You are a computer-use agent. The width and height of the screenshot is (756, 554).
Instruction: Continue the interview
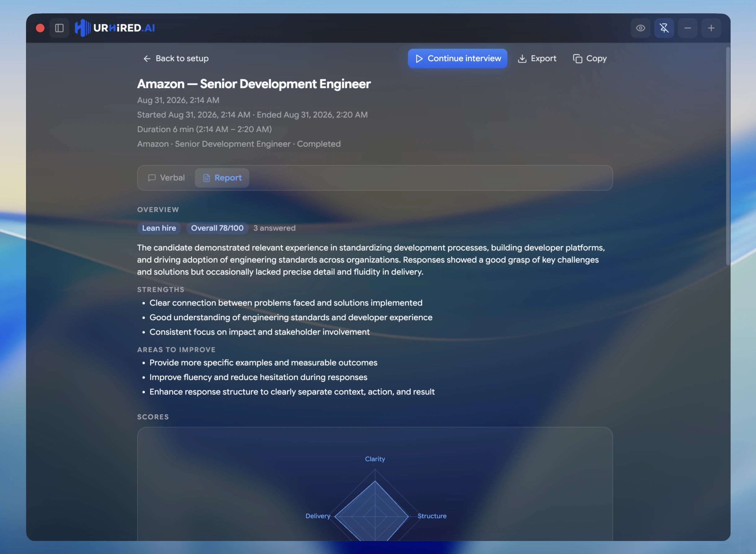click(457, 59)
